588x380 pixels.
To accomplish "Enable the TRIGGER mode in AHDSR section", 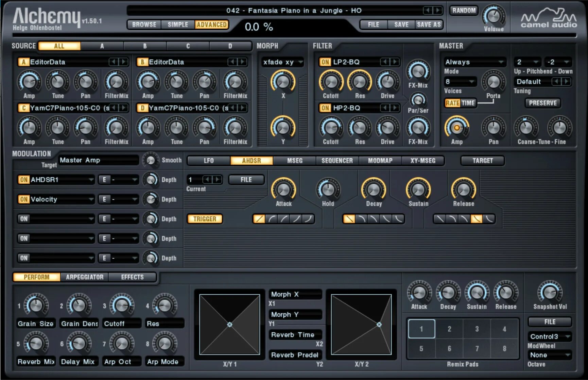I will tap(205, 219).
